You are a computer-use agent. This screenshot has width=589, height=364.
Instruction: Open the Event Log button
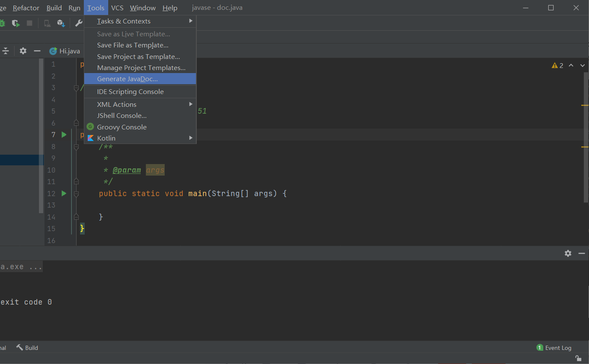(554, 347)
